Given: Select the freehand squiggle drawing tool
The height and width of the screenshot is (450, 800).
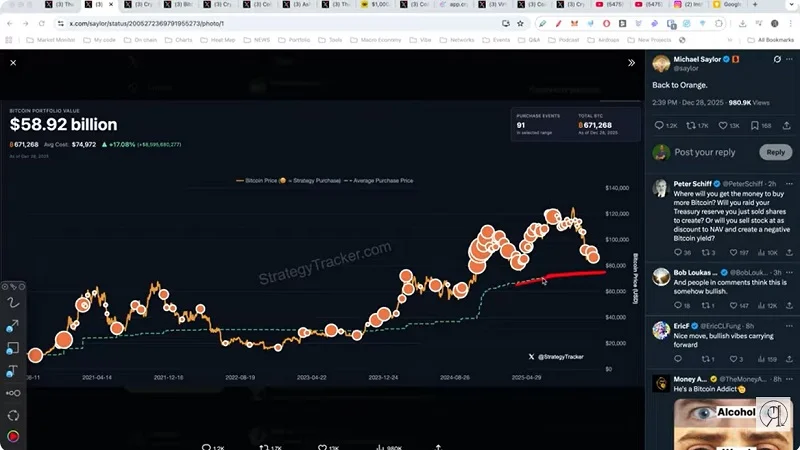Looking at the screenshot, I should 13,303.
